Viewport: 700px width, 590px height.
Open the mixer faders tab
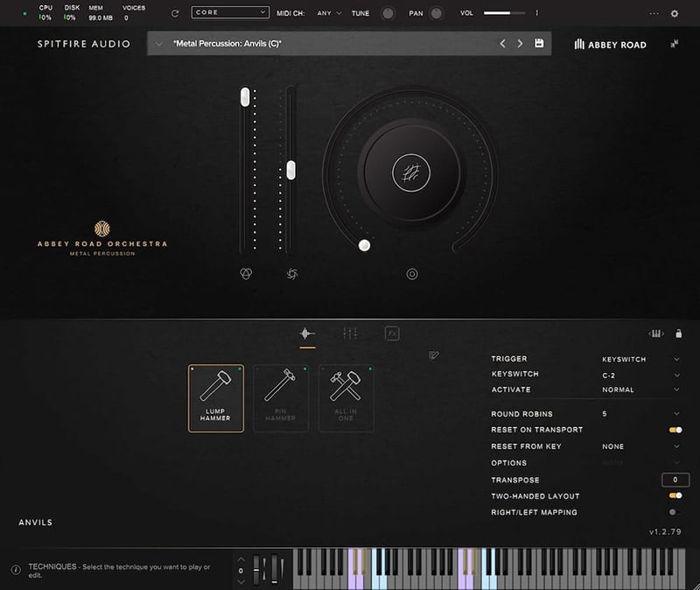point(350,334)
